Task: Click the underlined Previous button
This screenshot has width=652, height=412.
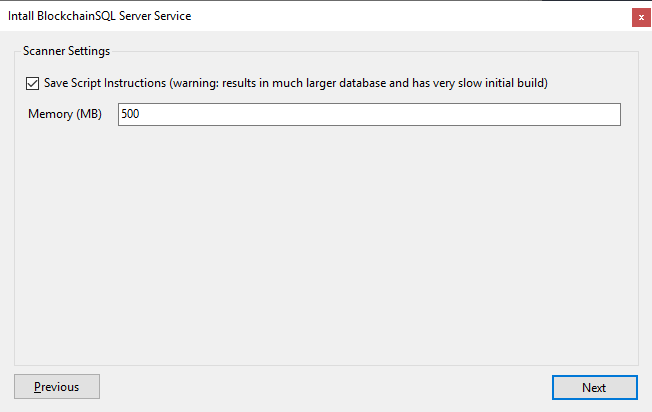Action: coord(57,387)
